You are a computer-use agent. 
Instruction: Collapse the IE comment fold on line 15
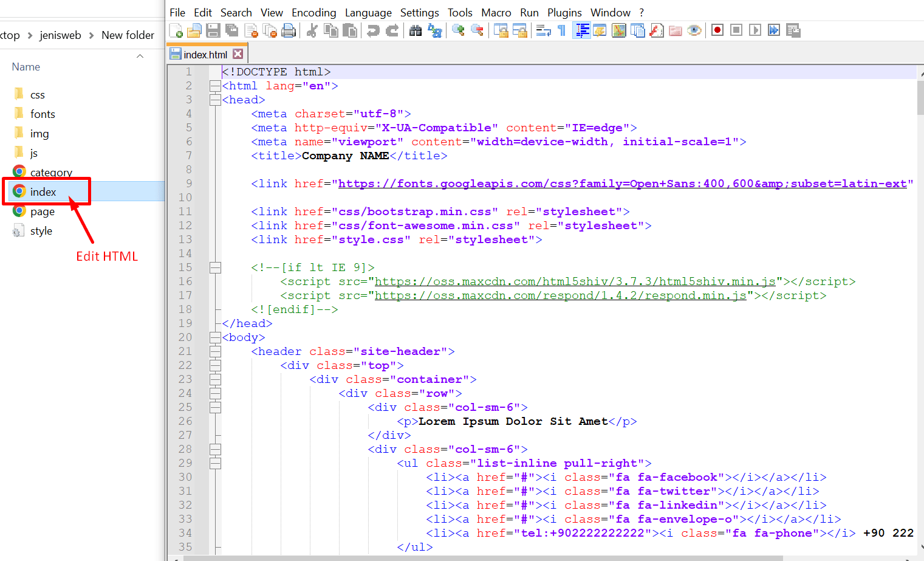coord(215,267)
